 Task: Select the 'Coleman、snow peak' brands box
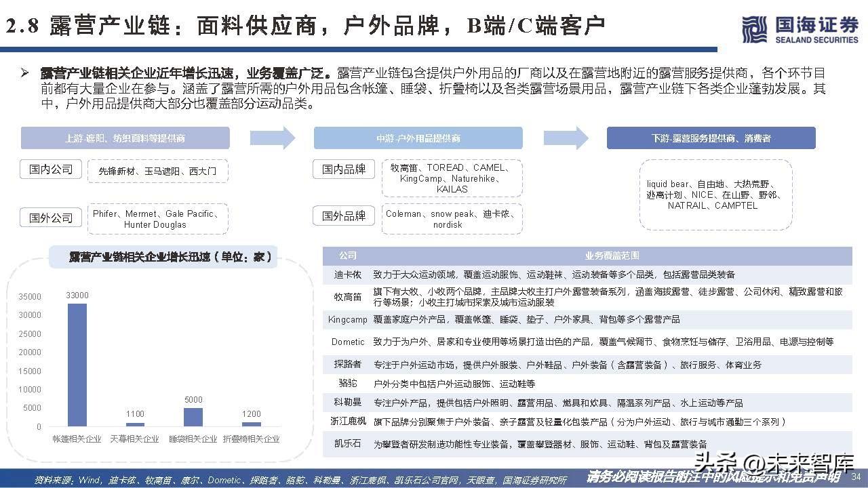click(452, 219)
